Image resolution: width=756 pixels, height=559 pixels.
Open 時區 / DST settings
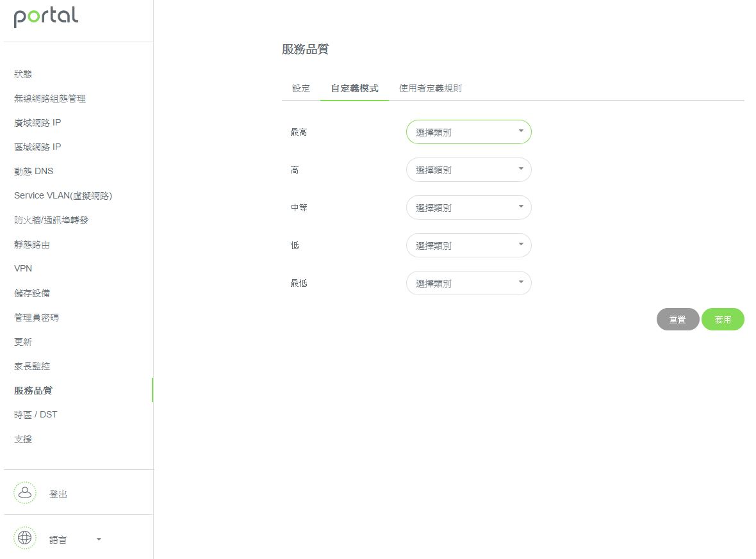pyautogui.click(x=36, y=414)
